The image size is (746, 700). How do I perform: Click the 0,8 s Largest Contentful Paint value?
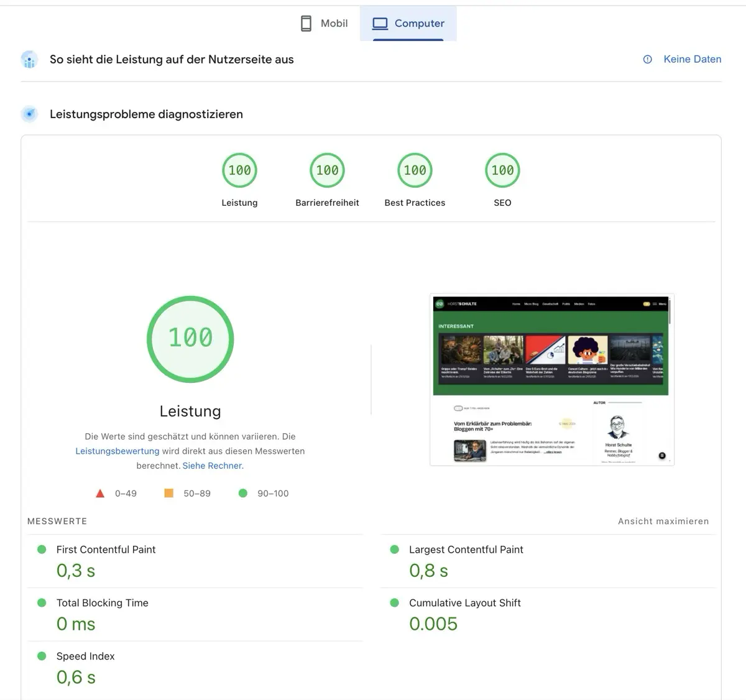[x=428, y=571]
